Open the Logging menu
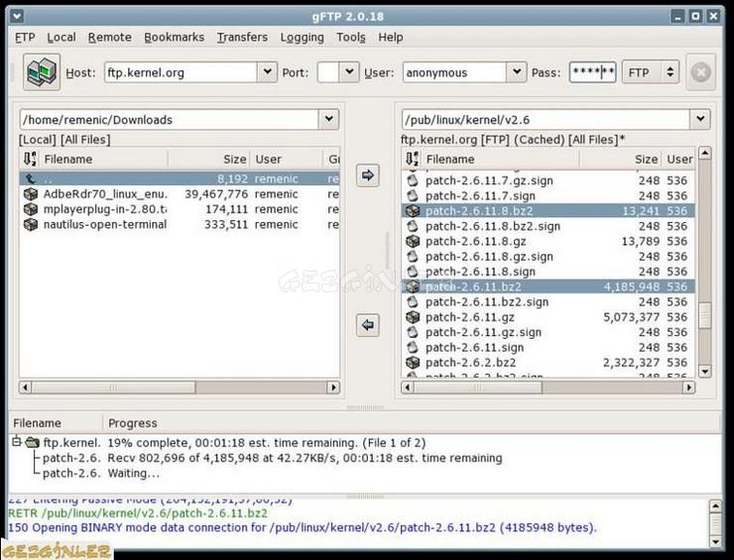The width and height of the screenshot is (734, 560). [302, 38]
